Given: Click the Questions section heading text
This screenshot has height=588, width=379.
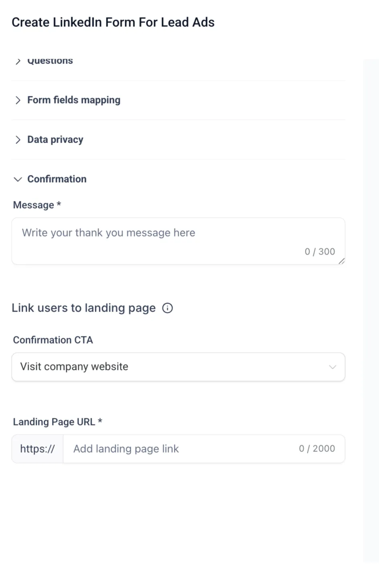Looking at the screenshot, I should point(50,61).
